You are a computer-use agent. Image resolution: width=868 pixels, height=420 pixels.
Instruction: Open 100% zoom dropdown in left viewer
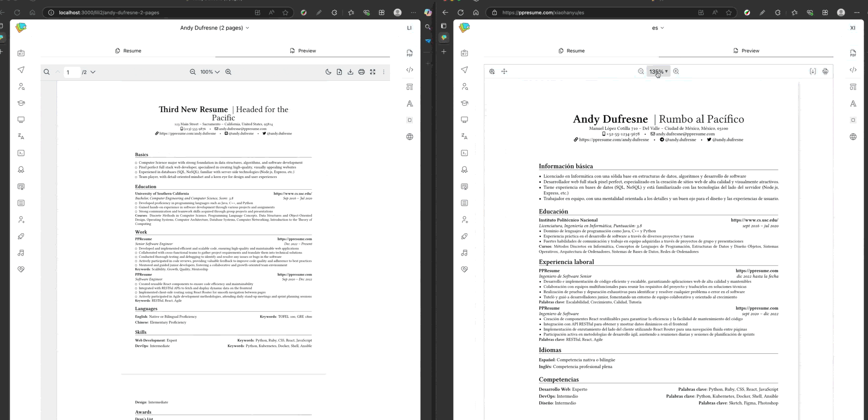210,72
